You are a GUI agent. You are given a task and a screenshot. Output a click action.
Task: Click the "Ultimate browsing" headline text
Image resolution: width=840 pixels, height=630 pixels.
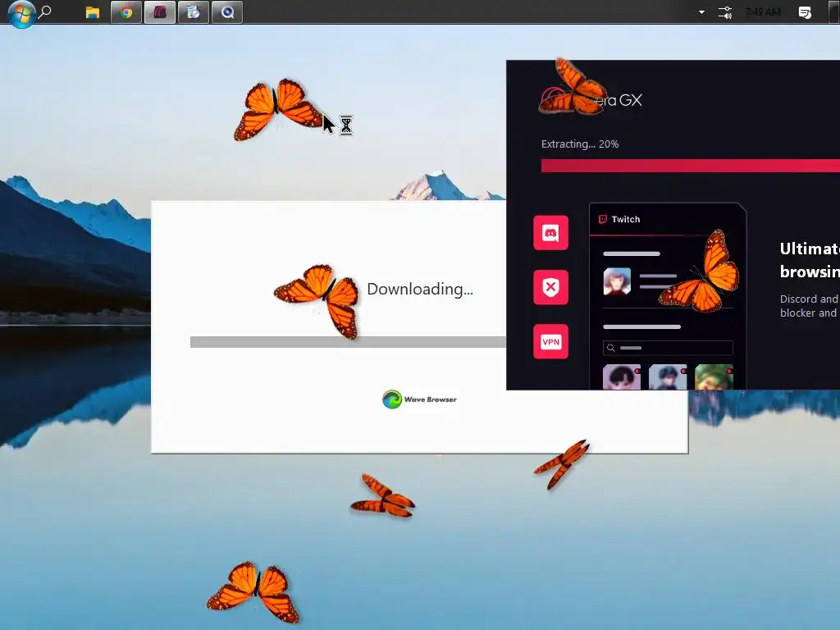(x=810, y=260)
